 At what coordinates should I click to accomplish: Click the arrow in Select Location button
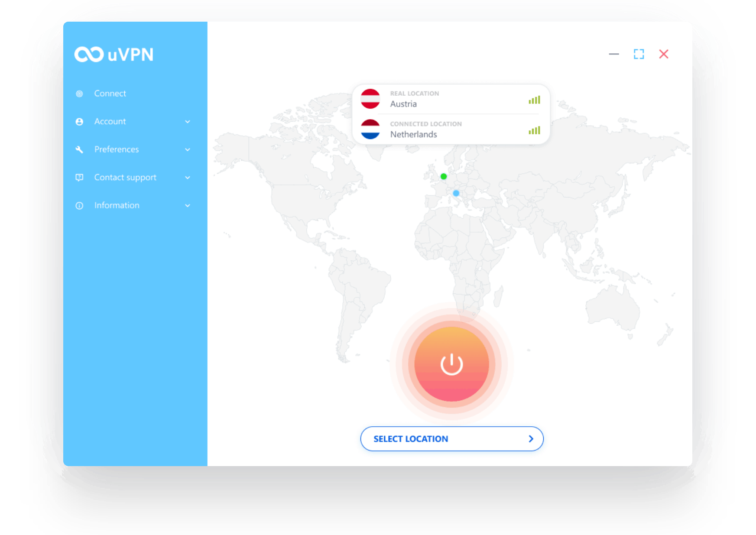(x=531, y=439)
